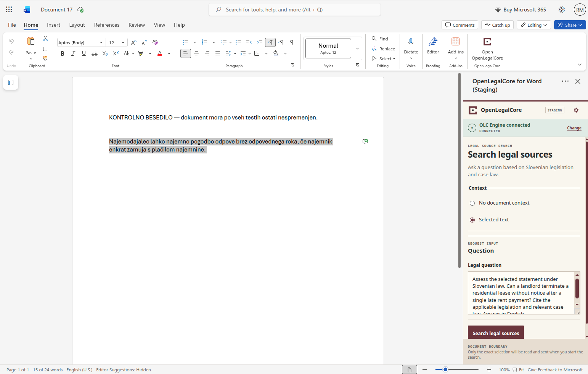588x374 pixels.
Task: Open OpenLegalCore settings gear
Action: [x=576, y=110]
